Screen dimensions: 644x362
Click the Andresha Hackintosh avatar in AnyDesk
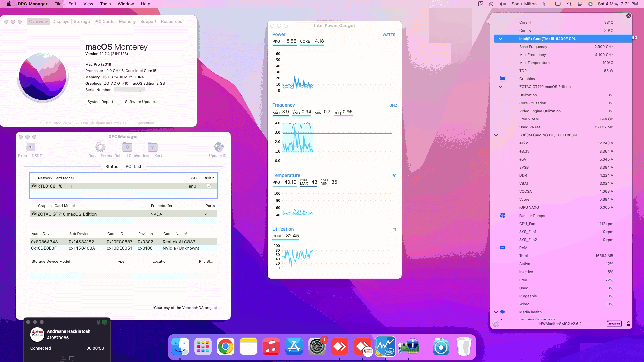point(37,335)
